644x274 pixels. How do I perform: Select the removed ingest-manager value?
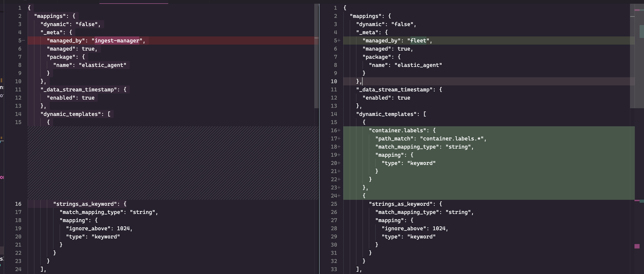pyautogui.click(x=116, y=41)
